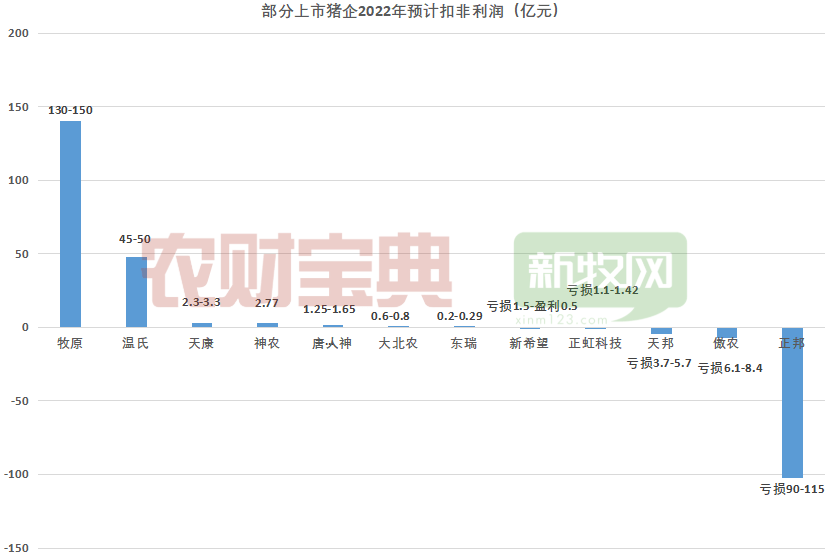829x558 pixels.
Task: Click the label 亏损1.5-盈利0.5
Action: [x=532, y=306]
